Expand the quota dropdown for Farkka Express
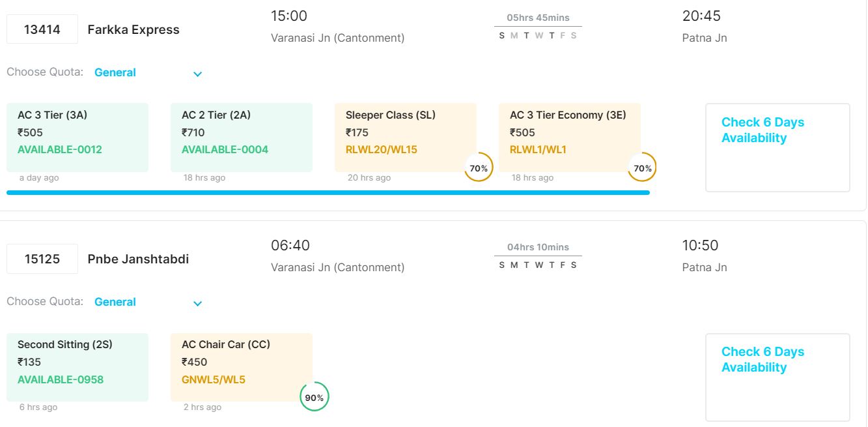This screenshot has width=868, height=427. point(198,74)
